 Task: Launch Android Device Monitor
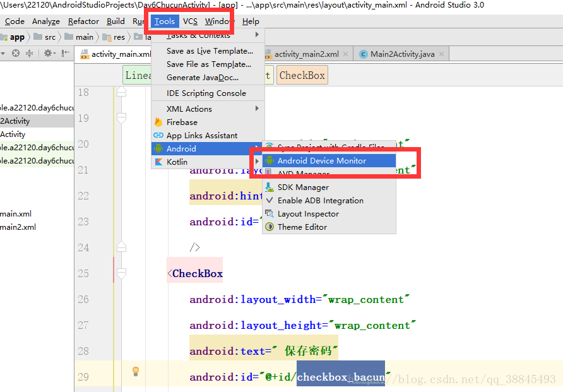(x=329, y=161)
